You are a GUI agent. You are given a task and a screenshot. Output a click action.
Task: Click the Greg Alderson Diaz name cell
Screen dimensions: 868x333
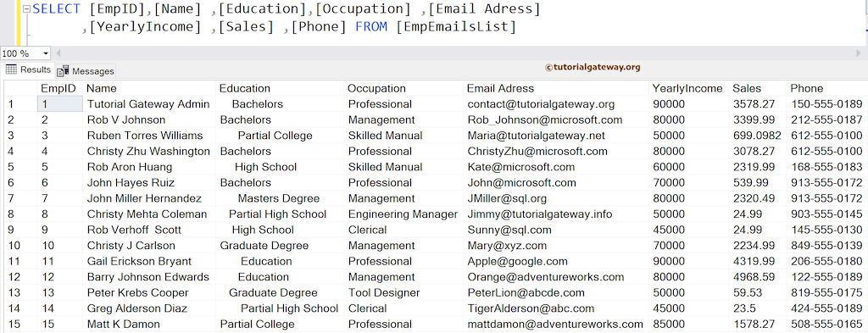(x=149, y=308)
